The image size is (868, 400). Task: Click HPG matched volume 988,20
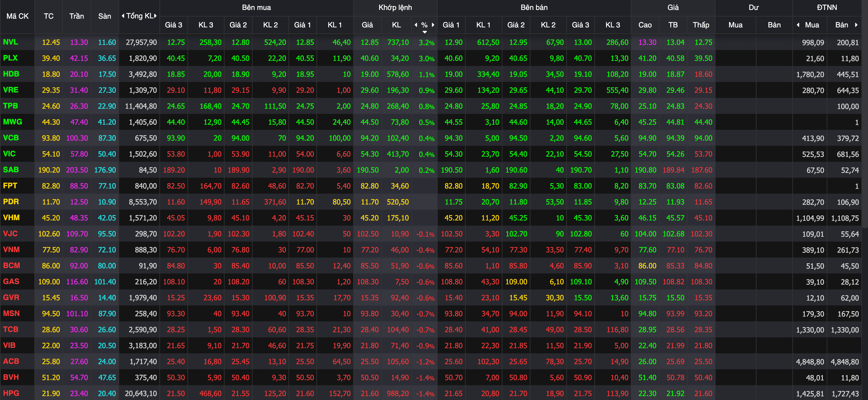(398, 393)
